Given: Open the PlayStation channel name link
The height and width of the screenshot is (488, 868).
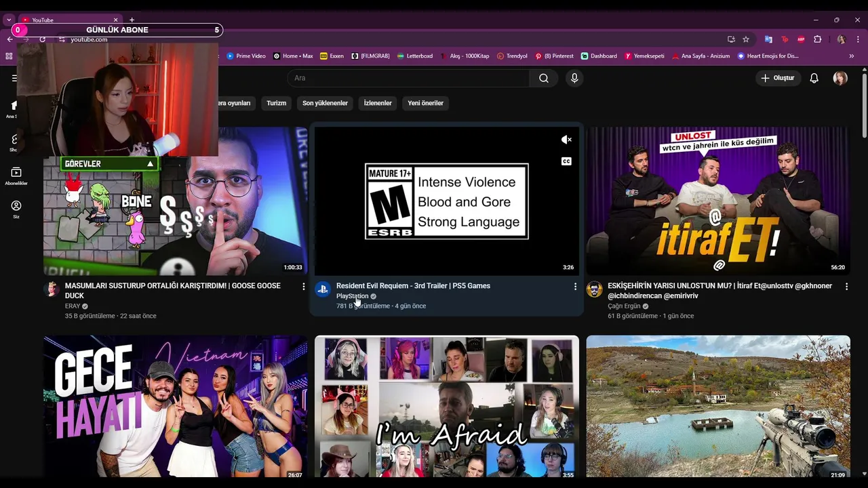Looking at the screenshot, I should pos(353,296).
